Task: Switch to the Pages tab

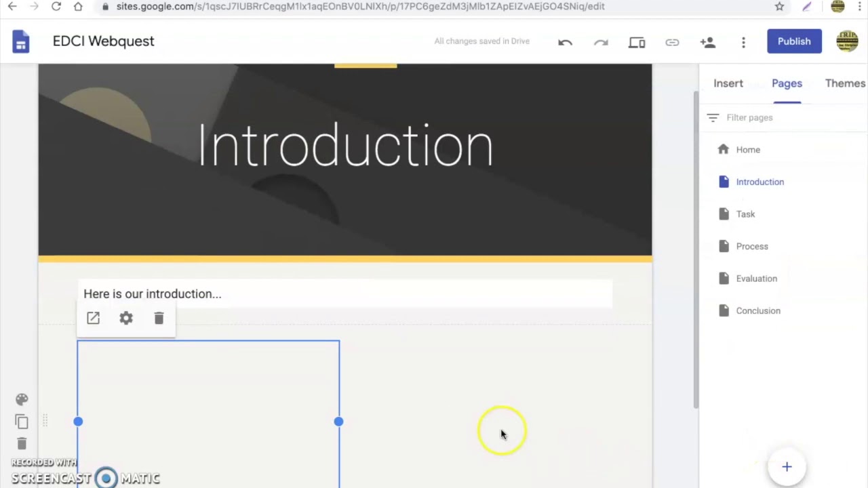Action: click(787, 83)
